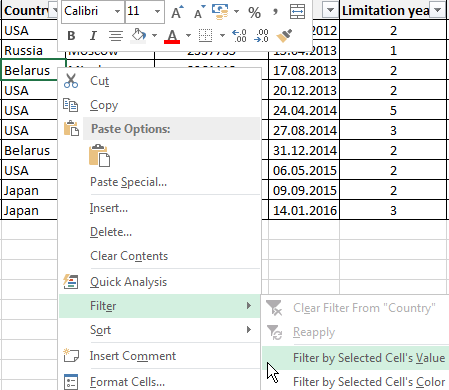The image size is (449, 390).
Task: Center align cell text
Action: pyautogui.click(x=116, y=36)
